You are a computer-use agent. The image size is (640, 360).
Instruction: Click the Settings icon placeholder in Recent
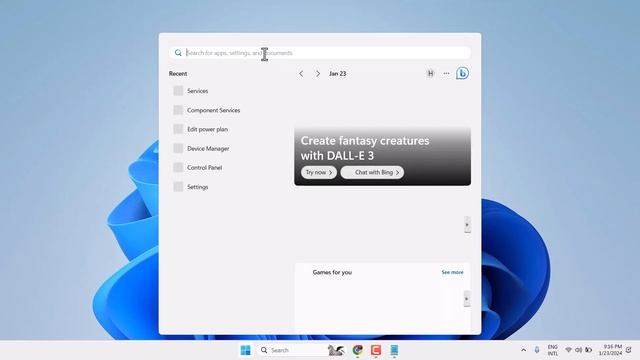click(x=178, y=187)
